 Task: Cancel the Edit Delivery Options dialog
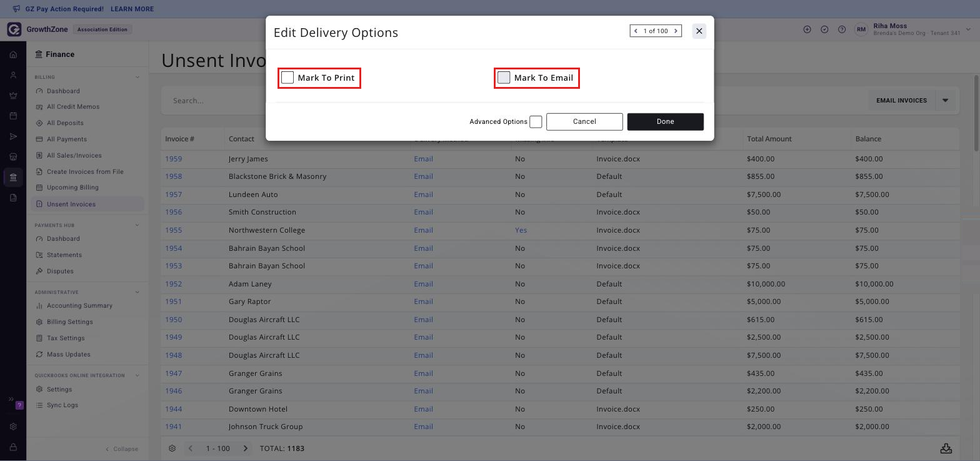(584, 121)
